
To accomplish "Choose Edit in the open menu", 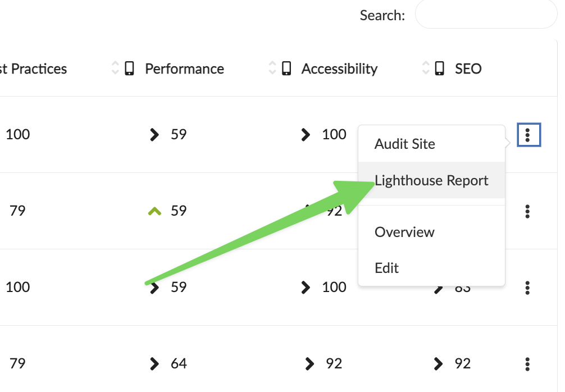I will (387, 268).
